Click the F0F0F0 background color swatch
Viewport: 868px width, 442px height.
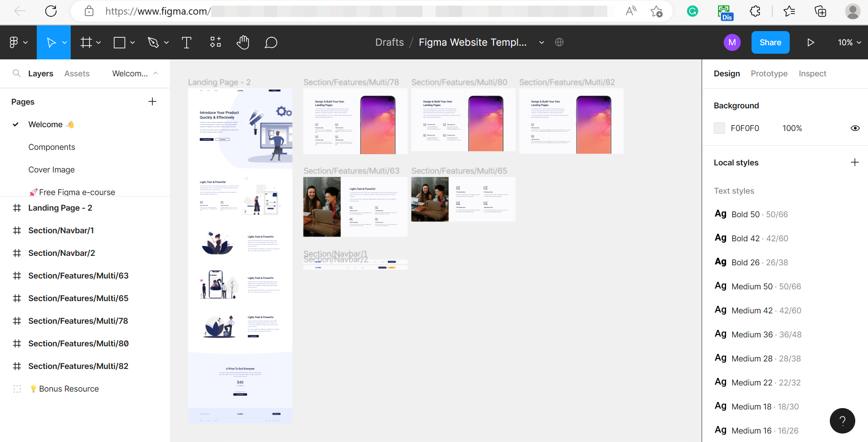coord(719,128)
